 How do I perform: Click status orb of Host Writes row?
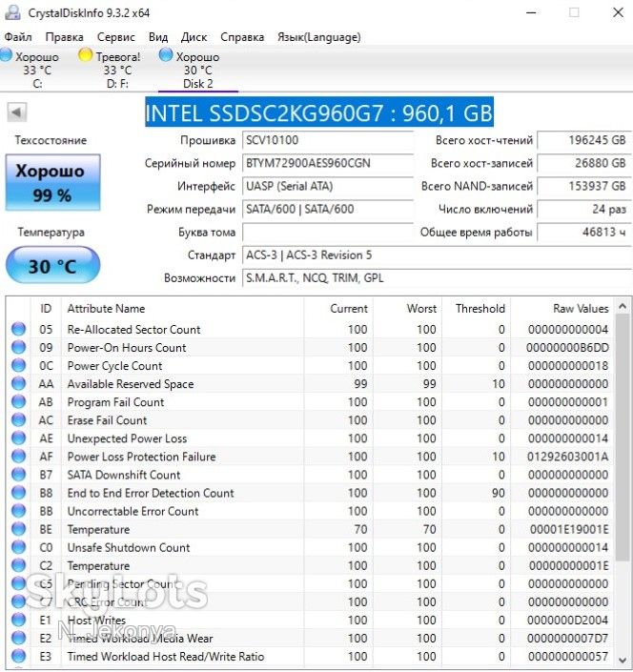(18, 620)
